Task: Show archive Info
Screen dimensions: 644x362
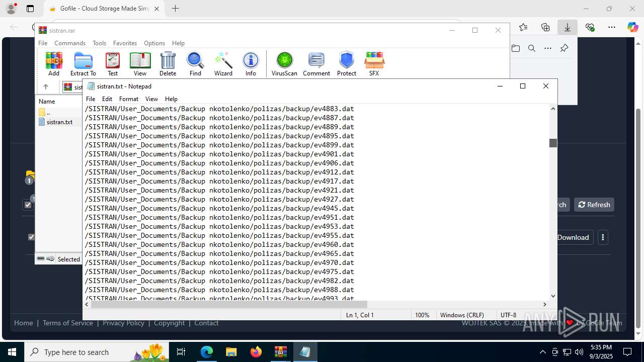Action: click(x=251, y=64)
